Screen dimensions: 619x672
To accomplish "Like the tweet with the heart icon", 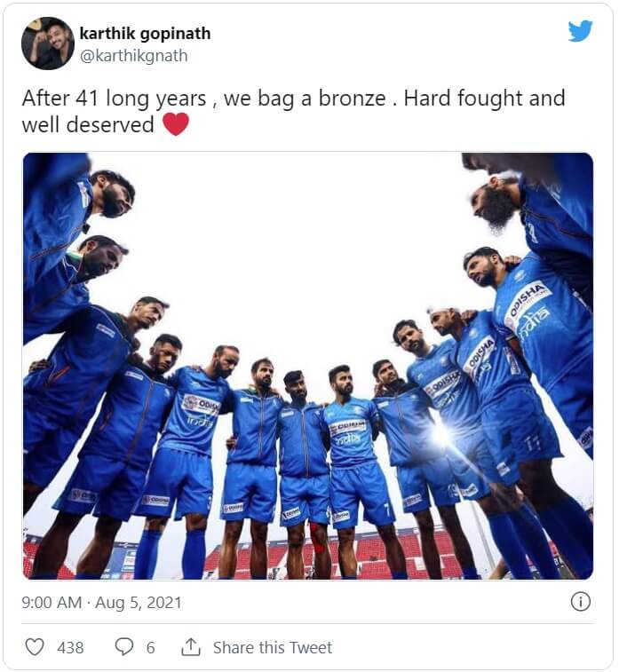I will [x=35, y=647].
